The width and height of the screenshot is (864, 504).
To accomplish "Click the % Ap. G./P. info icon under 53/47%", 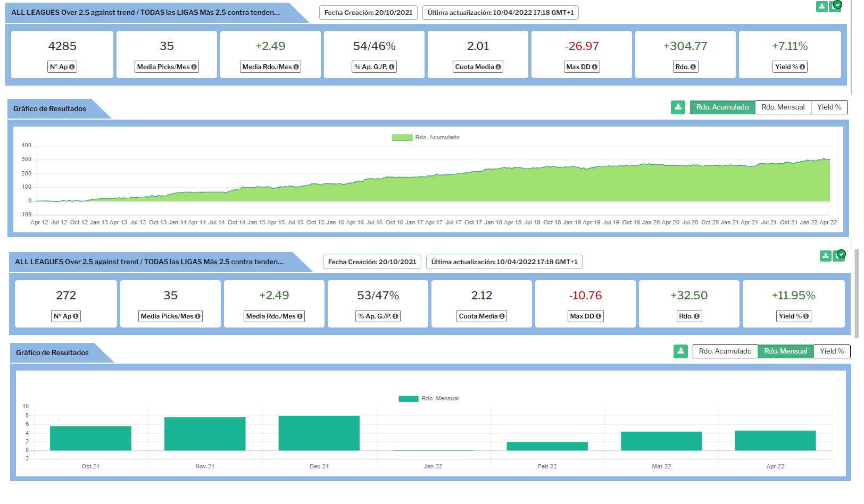I will tap(395, 316).
